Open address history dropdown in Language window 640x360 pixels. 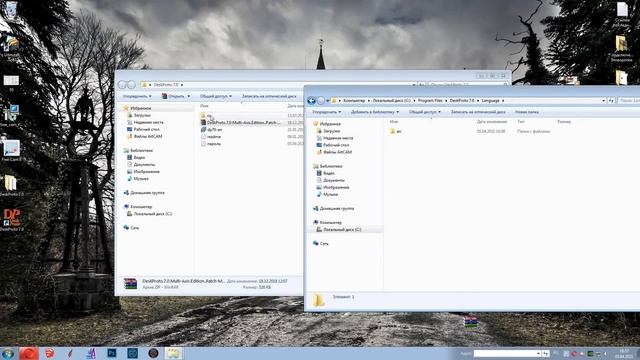(603, 100)
